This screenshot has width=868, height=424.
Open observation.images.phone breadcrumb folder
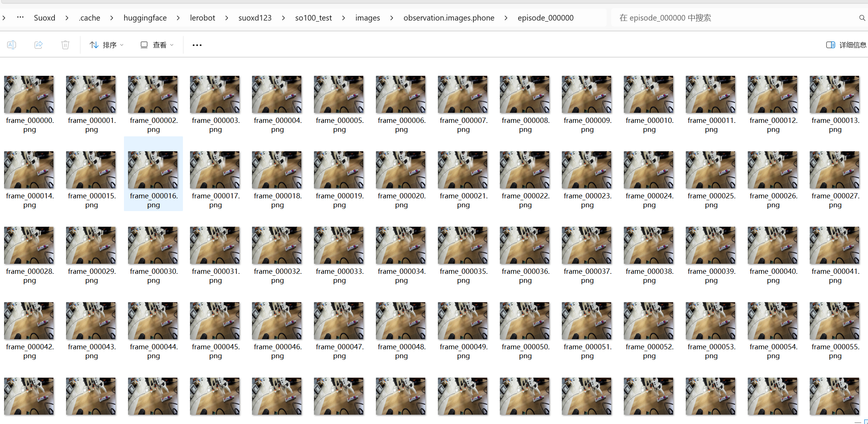pos(449,18)
